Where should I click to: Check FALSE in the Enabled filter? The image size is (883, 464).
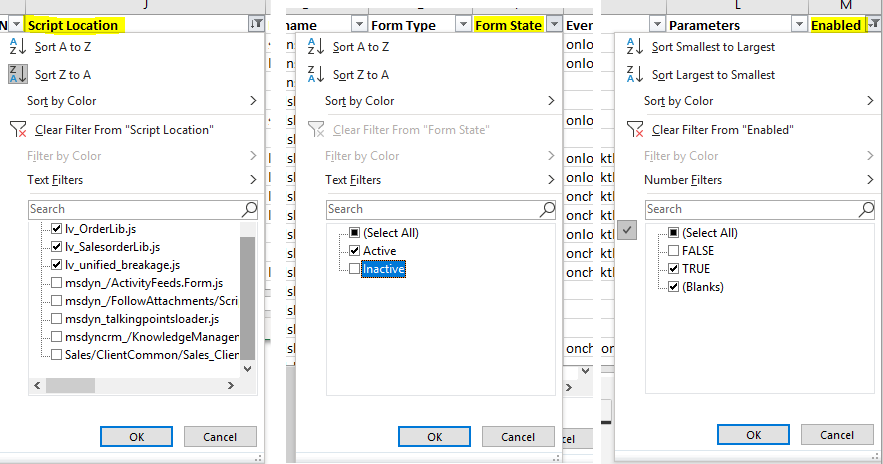point(673,251)
